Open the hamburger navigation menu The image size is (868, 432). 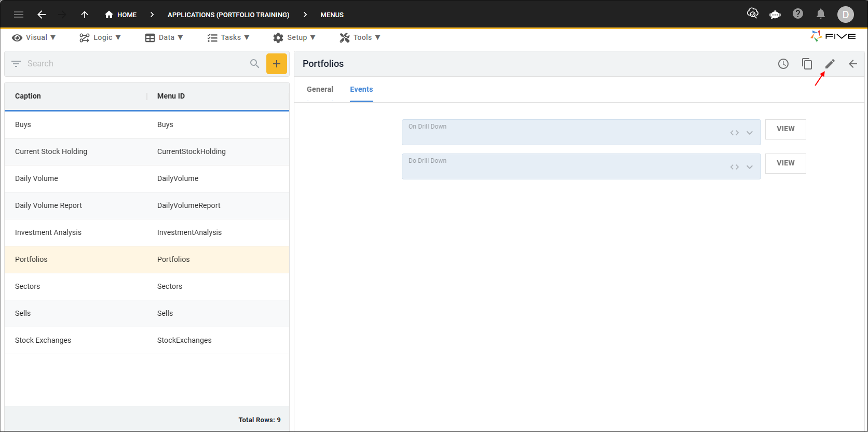[x=19, y=15]
